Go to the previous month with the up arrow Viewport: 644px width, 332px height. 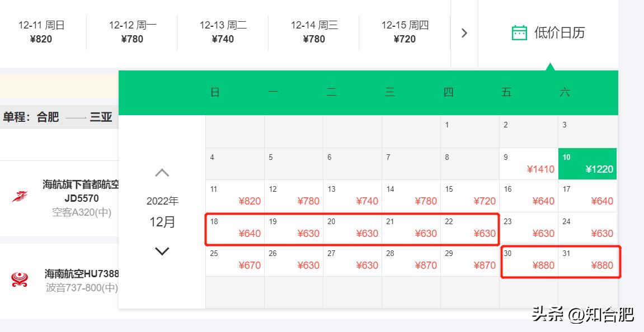click(x=162, y=173)
